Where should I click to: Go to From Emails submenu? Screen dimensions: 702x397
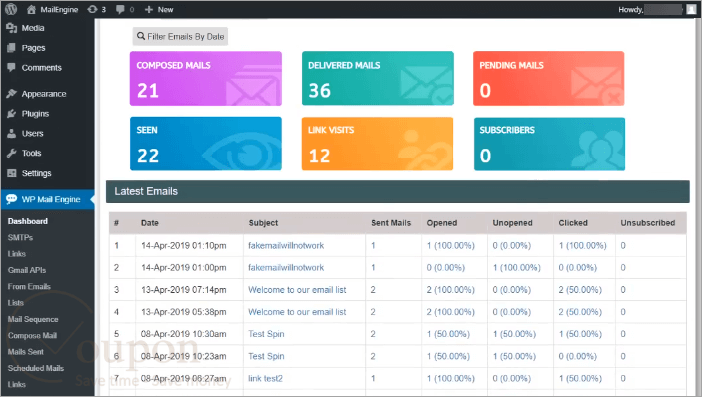point(29,286)
